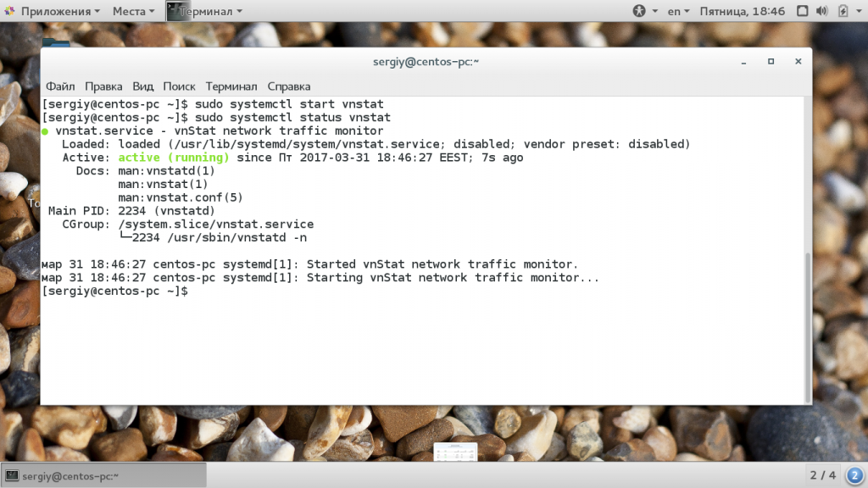Expand the Места places menu
This screenshot has width=868, height=488.
tap(133, 11)
